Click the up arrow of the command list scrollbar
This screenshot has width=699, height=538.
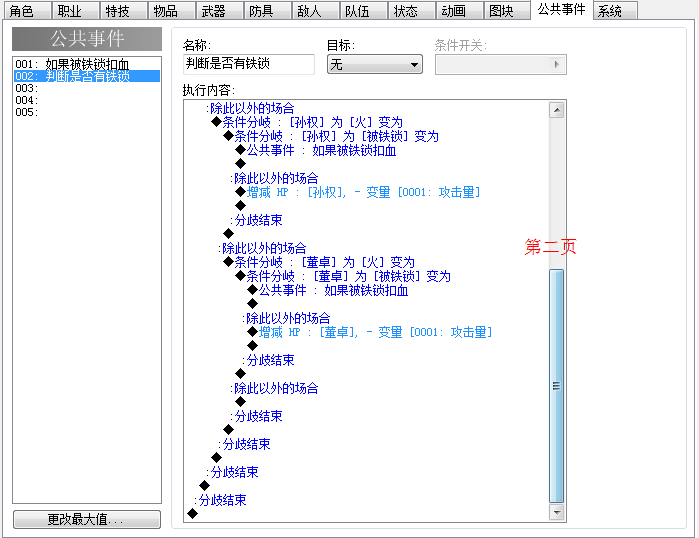tap(556, 110)
